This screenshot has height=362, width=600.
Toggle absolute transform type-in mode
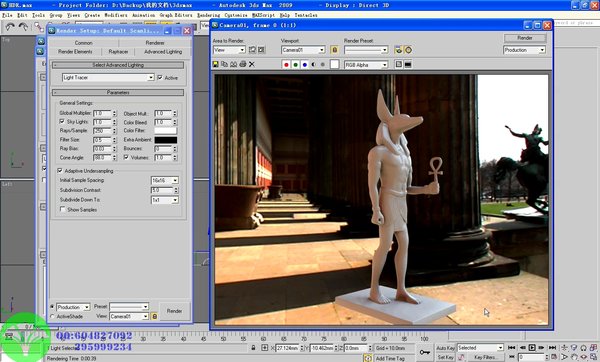(x=265, y=348)
